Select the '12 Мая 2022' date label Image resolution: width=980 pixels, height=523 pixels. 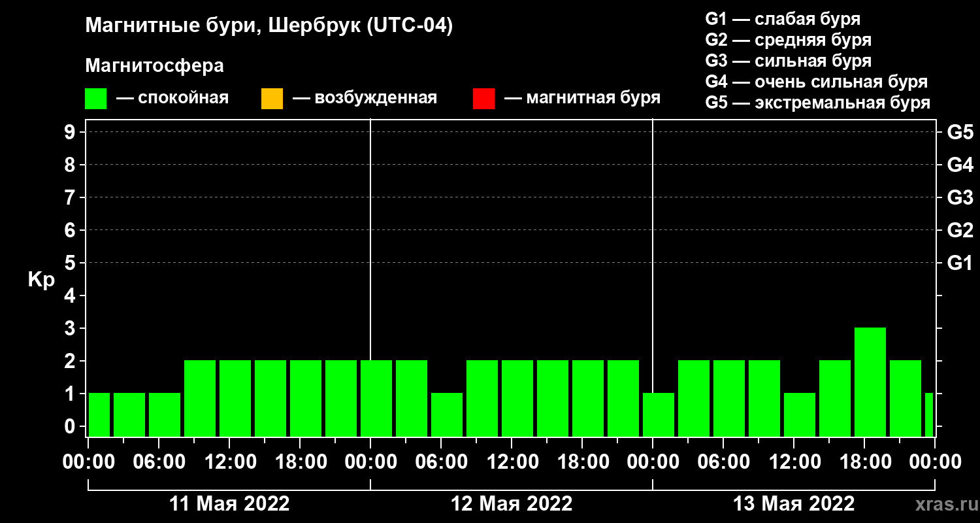click(512, 504)
